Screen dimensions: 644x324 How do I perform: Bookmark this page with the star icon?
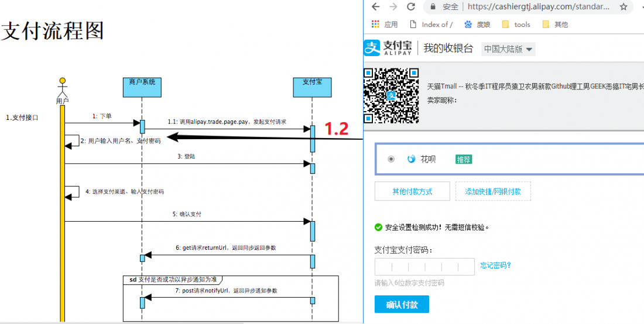tap(624, 6)
